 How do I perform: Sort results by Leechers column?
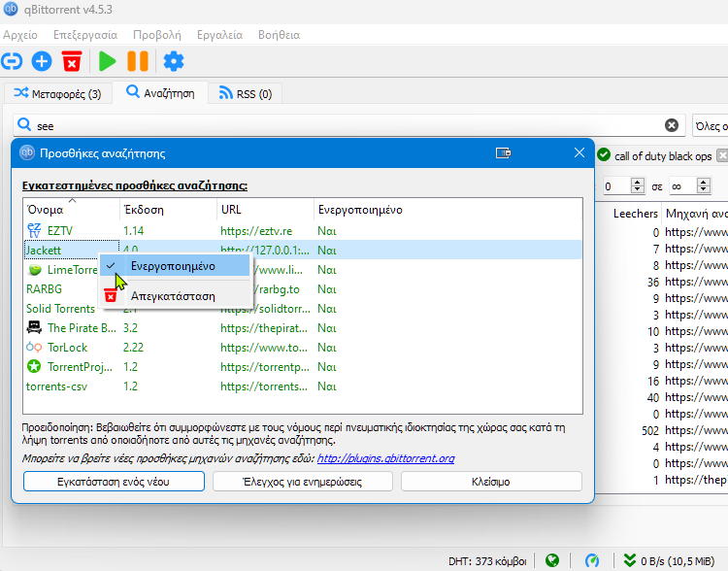point(635,214)
